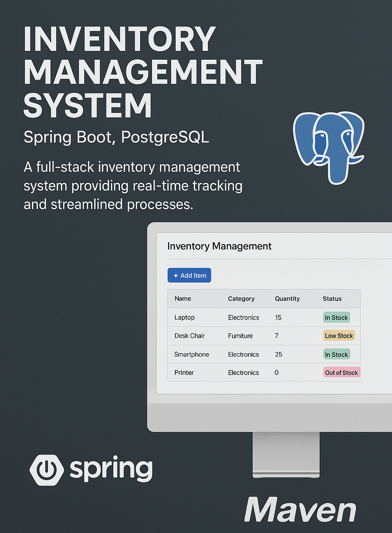Click the In Stock badge for Smartphone
Screen dimensions: 392x533
coord(336,354)
